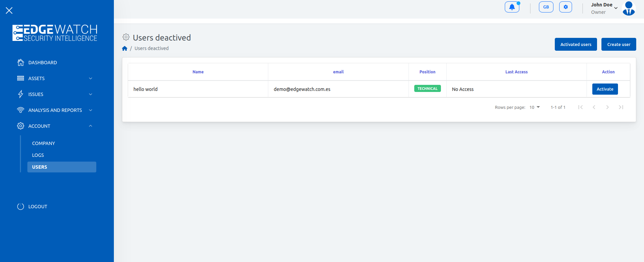Image resolution: width=644 pixels, height=262 pixels.
Task: Expand the Assets menu chevron
Action: coord(91,78)
